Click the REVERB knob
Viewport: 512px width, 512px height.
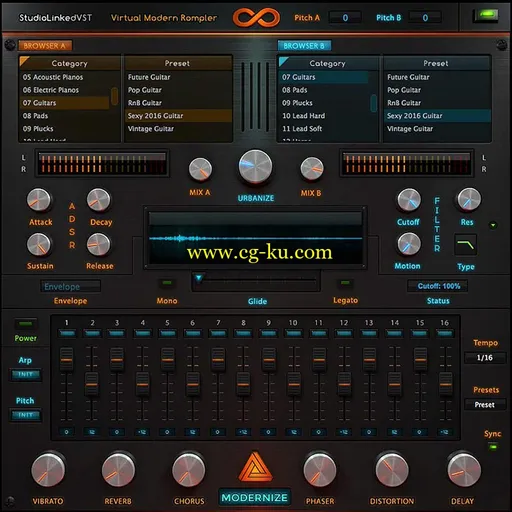[118, 470]
